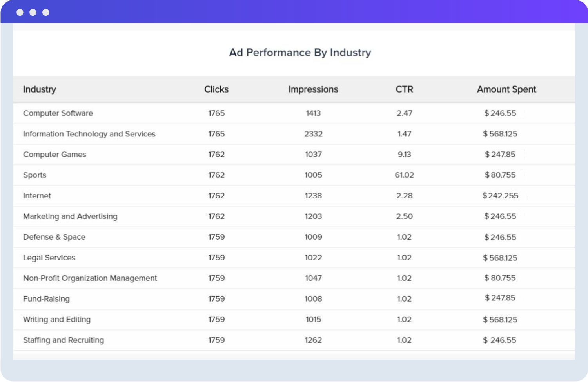
Task: Sort by the Clicks column header
Action: (216, 89)
